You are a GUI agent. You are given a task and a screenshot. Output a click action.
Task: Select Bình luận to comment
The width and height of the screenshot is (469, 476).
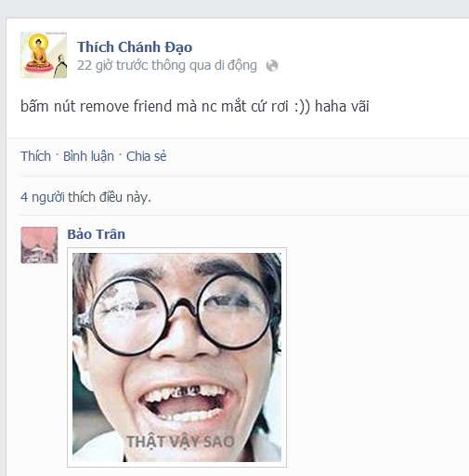click(x=88, y=156)
